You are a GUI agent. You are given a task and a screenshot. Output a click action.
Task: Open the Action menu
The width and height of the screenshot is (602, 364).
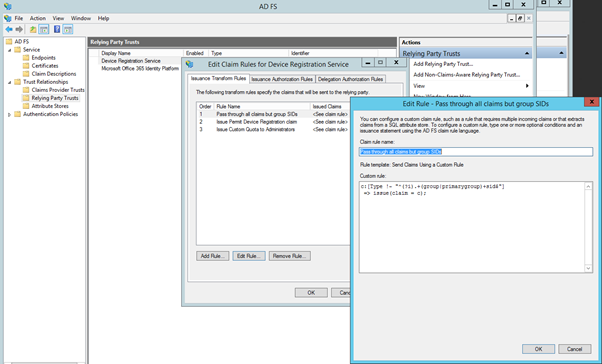point(38,18)
